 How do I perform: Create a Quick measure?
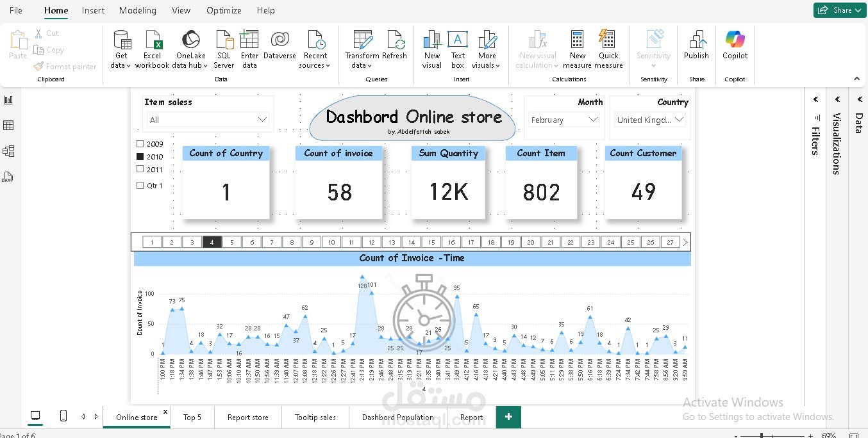(x=608, y=40)
